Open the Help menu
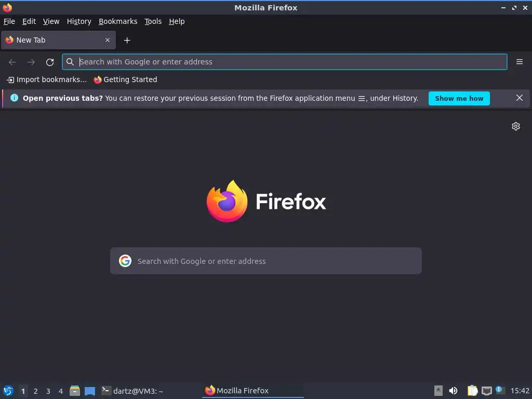The width and height of the screenshot is (532, 399). [177, 21]
